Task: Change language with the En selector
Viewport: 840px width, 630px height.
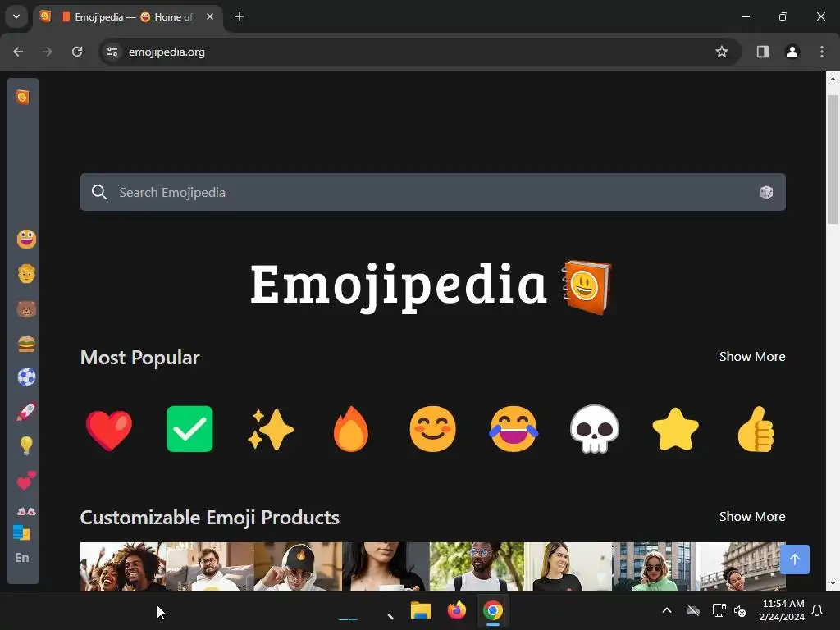Action: coord(22,558)
